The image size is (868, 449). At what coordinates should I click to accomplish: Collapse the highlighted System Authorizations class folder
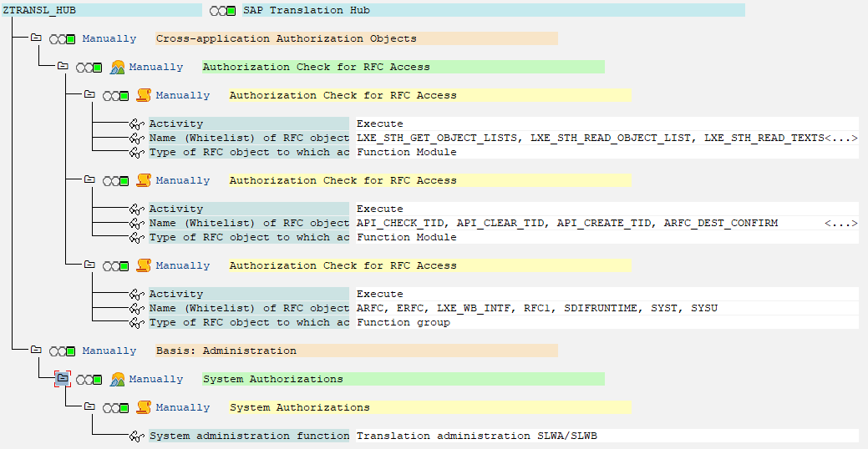pyautogui.click(x=63, y=379)
